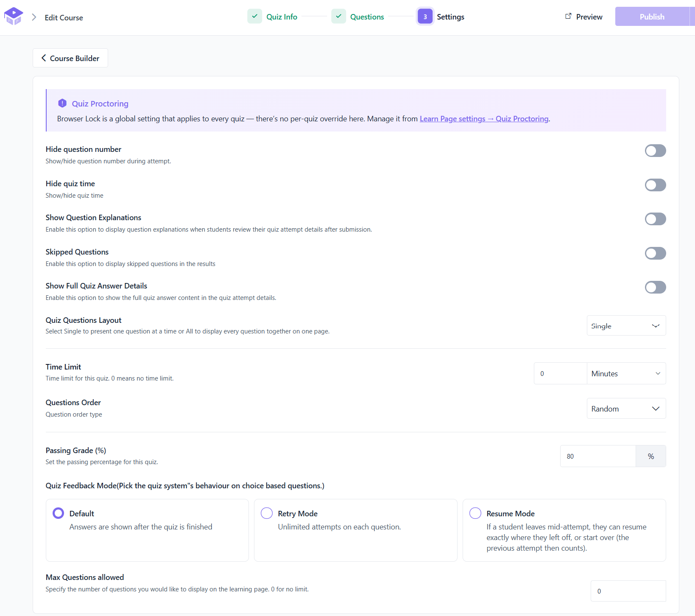
Task: Open the Minutes time unit dropdown
Action: click(626, 373)
